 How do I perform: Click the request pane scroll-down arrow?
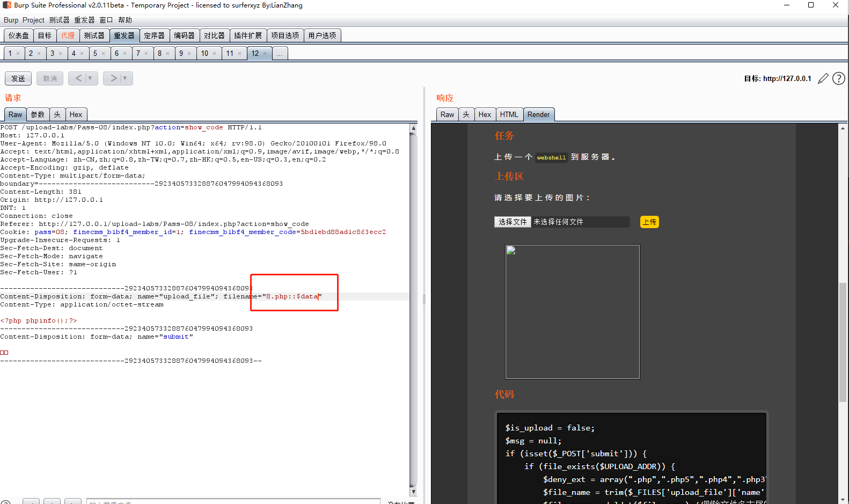tap(413, 492)
